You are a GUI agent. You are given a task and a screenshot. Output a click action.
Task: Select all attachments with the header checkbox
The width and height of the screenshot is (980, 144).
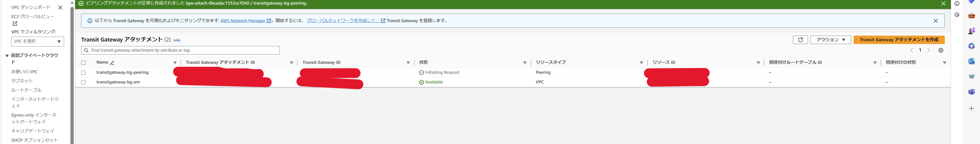pos(83,63)
